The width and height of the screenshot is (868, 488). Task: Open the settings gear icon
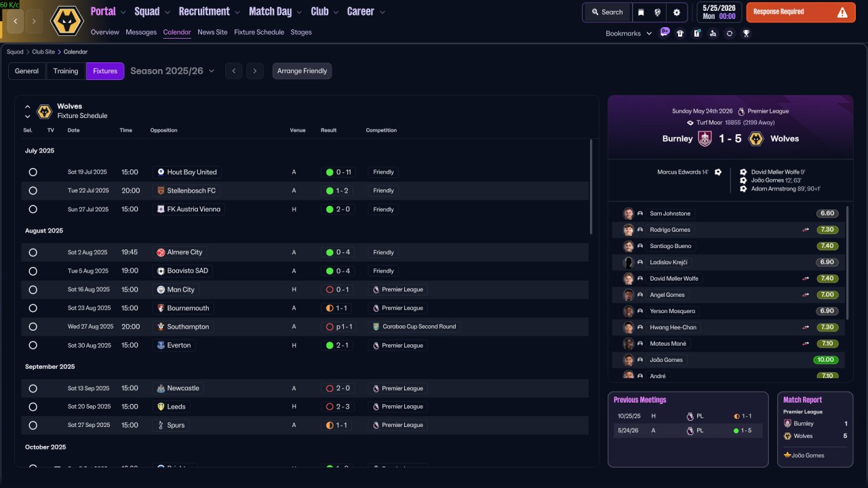pos(677,12)
